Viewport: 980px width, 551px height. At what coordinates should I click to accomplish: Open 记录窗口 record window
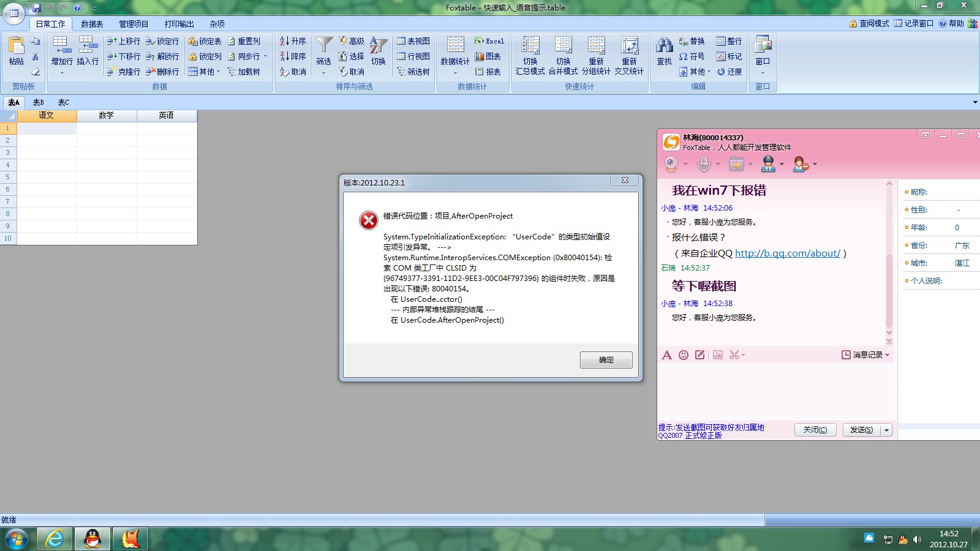tap(913, 23)
